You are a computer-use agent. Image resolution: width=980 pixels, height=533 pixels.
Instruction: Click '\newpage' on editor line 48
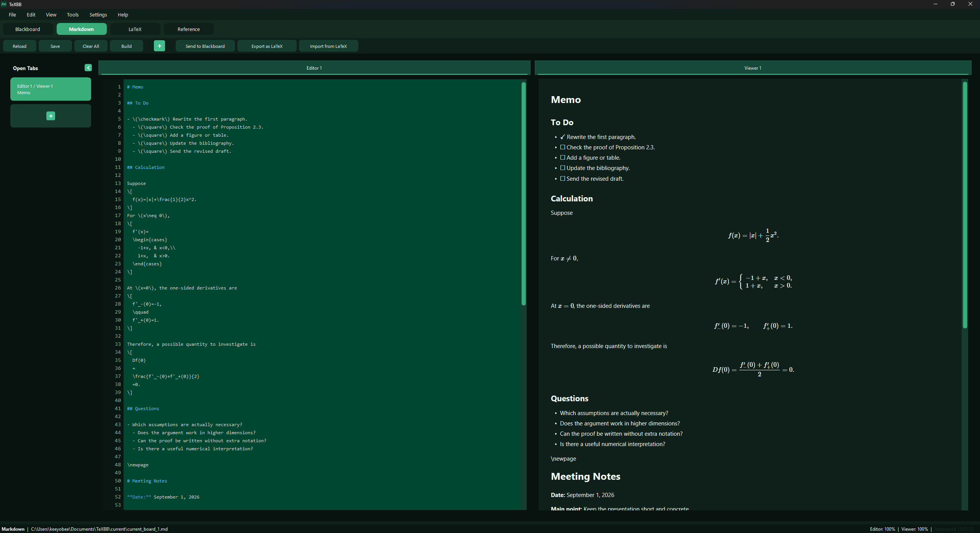coord(138,465)
